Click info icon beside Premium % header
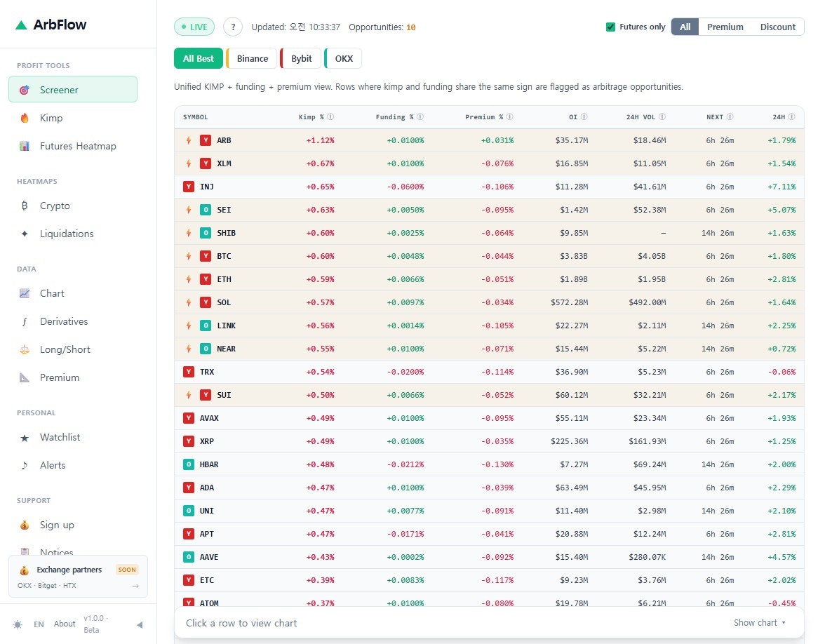Image resolution: width=832 pixels, height=644 pixels. click(510, 116)
